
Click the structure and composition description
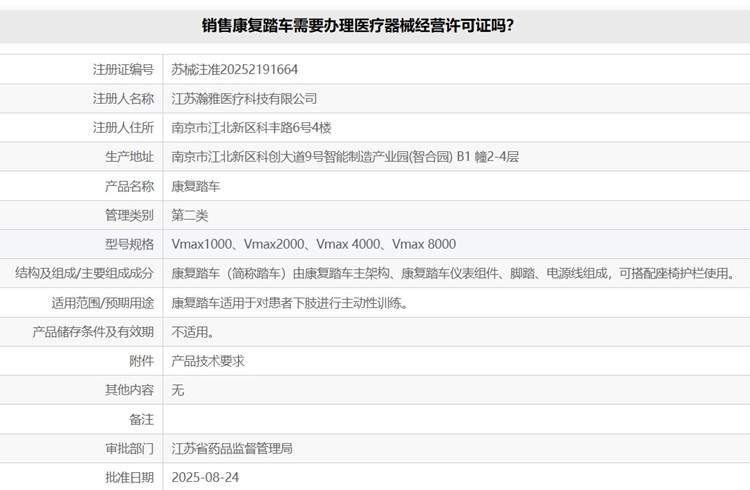tap(453, 273)
